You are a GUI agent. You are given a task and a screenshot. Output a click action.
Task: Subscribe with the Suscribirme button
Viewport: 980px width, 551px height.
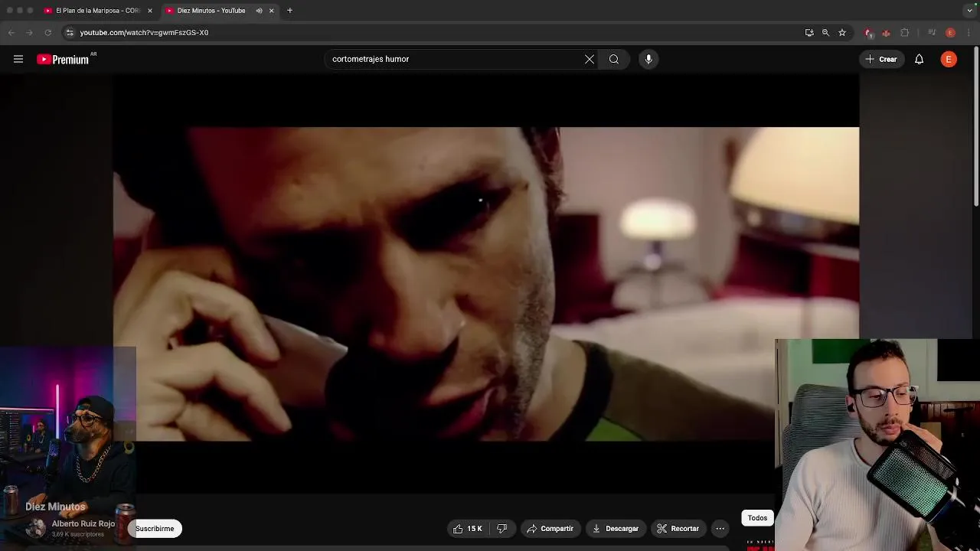[155, 528]
